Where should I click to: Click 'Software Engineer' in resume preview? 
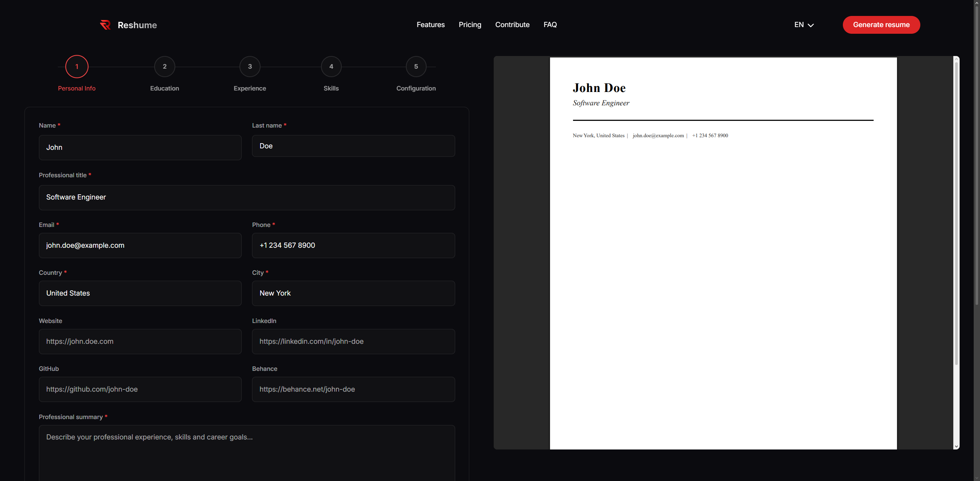coord(601,103)
